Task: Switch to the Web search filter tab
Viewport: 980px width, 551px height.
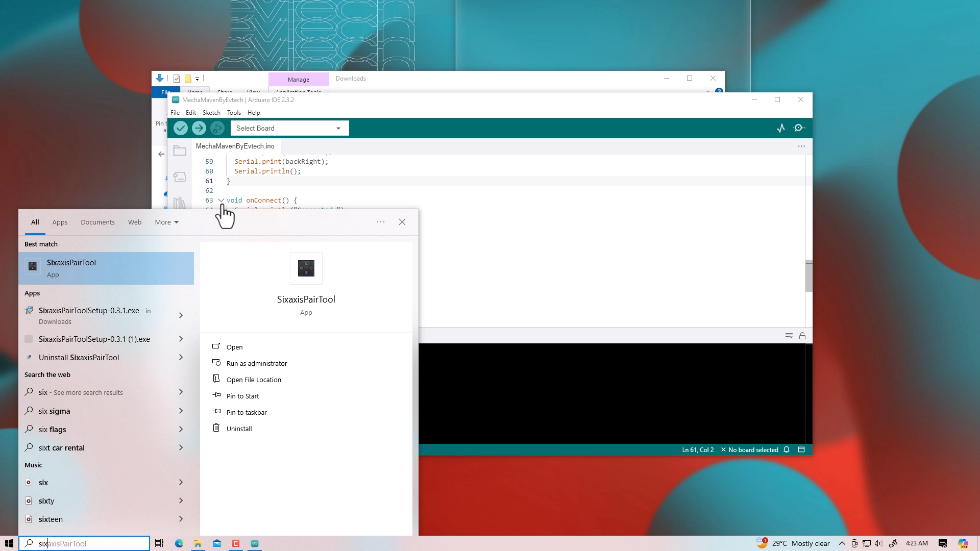Action: point(135,222)
